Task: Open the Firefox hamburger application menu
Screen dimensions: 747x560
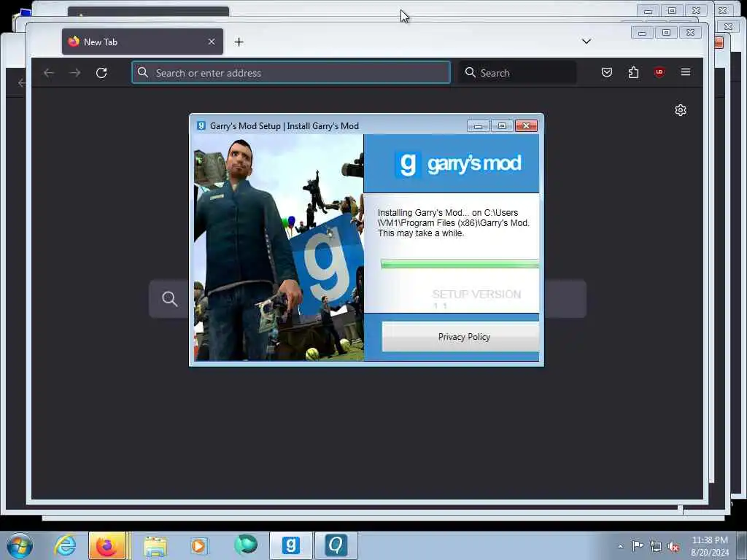Action: [x=686, y=72]
